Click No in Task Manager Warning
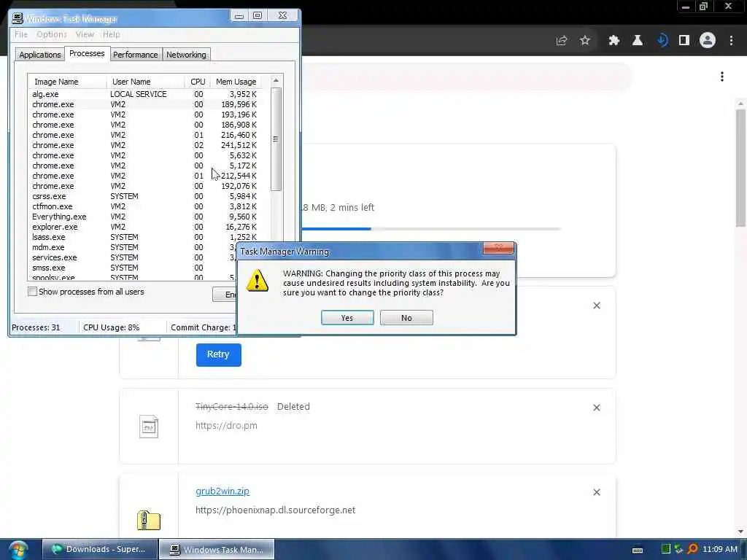747x560 pixels. click(x=406, y=318)
